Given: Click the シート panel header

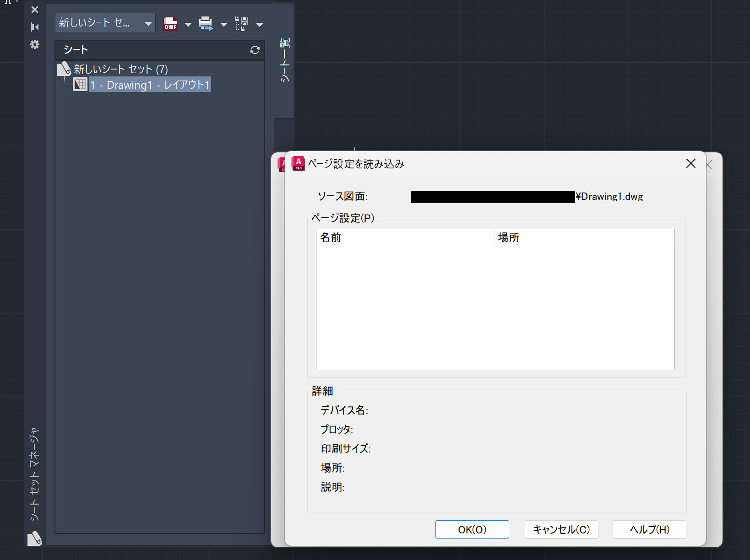Looking at the screenshot, I should tap(75, 50).
